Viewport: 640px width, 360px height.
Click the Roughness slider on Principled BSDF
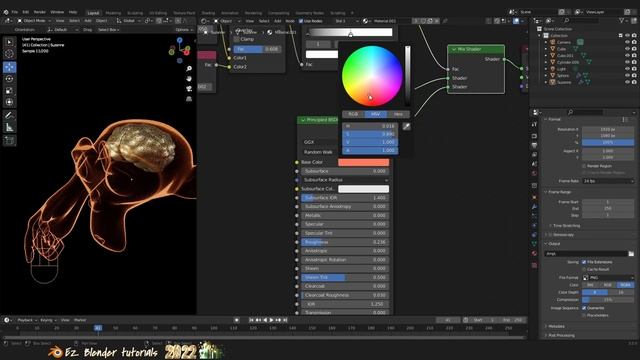(x=345, y=242)
